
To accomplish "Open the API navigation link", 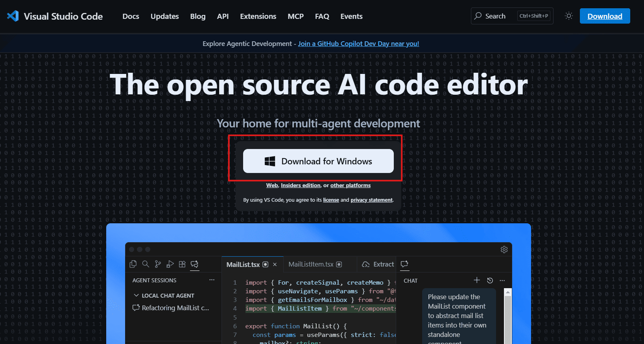I will [x=223, y=17].
